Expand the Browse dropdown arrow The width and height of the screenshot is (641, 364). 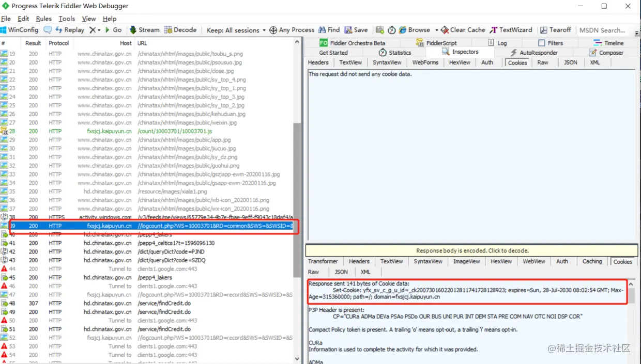pyautogui.click(x=436, y=30)
